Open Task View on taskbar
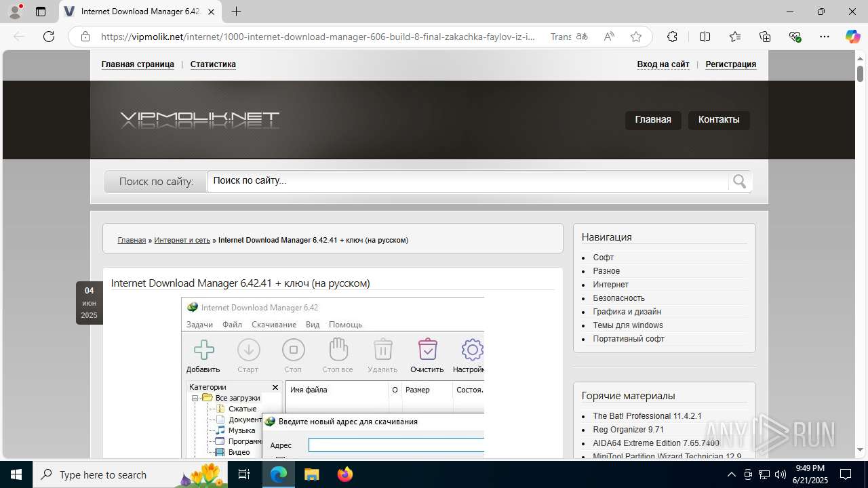Image resolution: width=868 pixels, height=488 pixels. 244,474
